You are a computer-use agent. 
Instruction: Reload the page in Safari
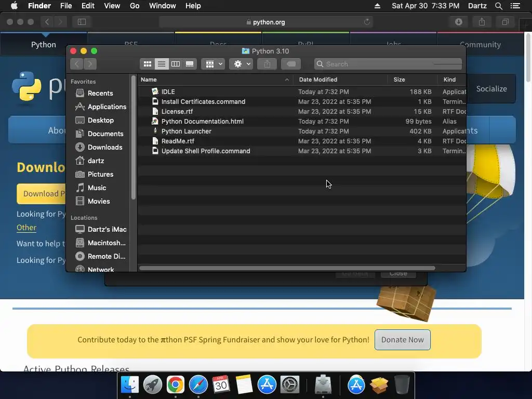(x=367, y=22)
